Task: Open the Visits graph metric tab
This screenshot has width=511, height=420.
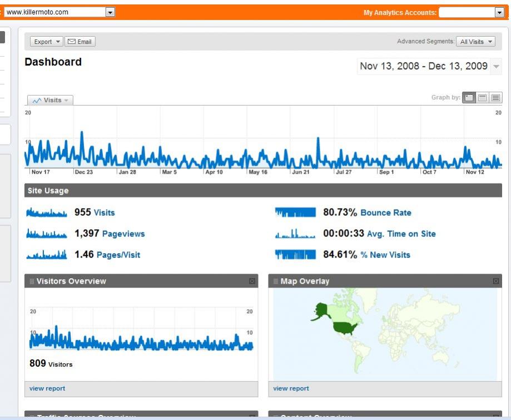Action: pyautogui.click(x=51, y=101)
